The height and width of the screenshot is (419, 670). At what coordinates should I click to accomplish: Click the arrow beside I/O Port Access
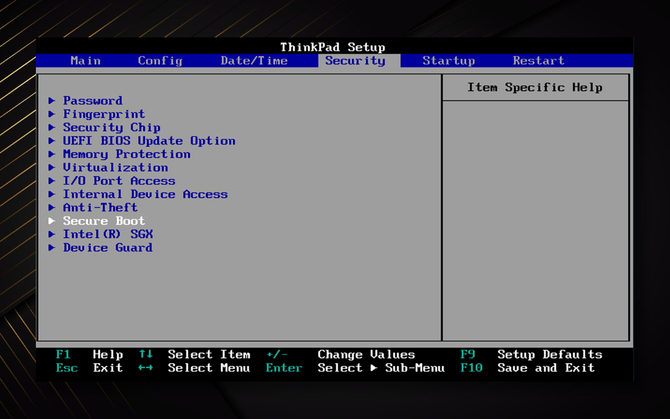pos(52,181)
